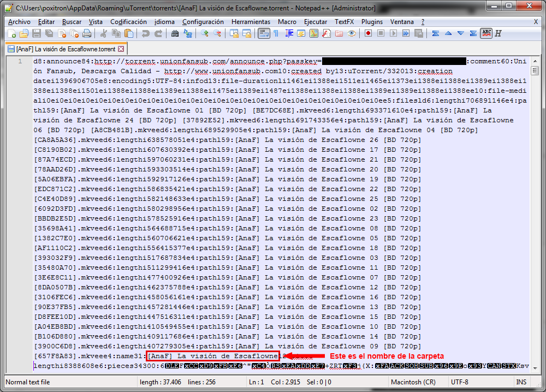Toggle word wrap toolbar button
This screenshot has width=546, height=392.
[x=263, y=33]
